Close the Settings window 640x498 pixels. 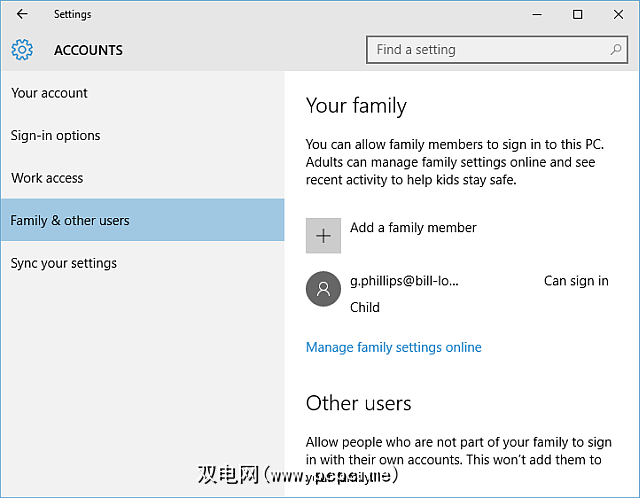(x=620, y=14)
